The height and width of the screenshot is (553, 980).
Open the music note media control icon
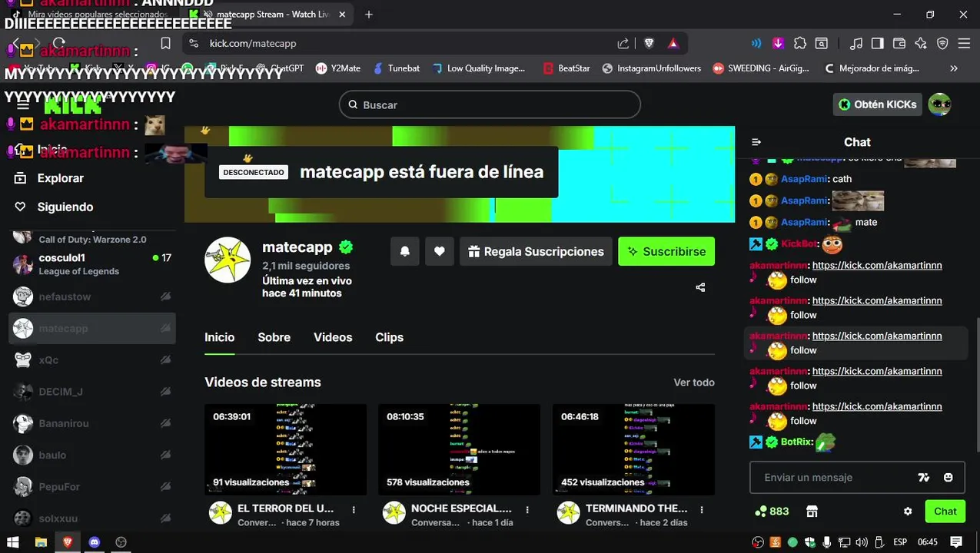(856, 44)
